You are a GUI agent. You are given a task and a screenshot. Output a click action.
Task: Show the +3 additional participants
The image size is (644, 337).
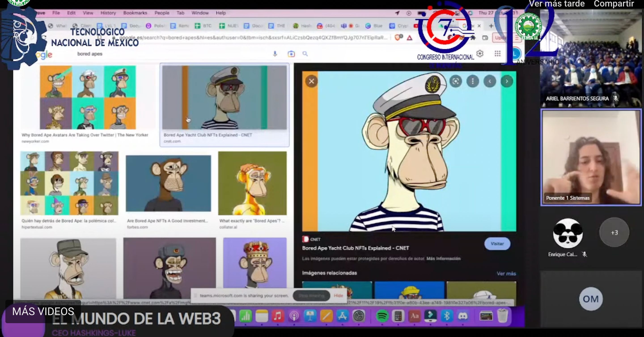(x=614, y=233)
